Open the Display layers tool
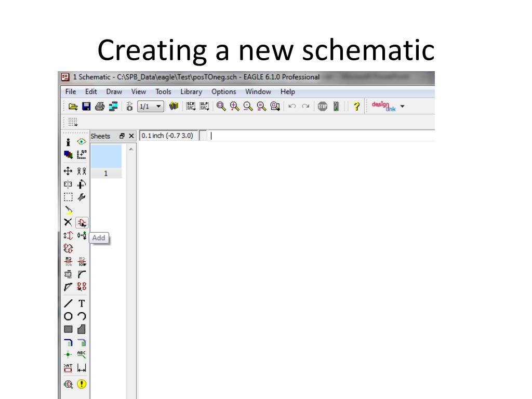 (68, 155)
